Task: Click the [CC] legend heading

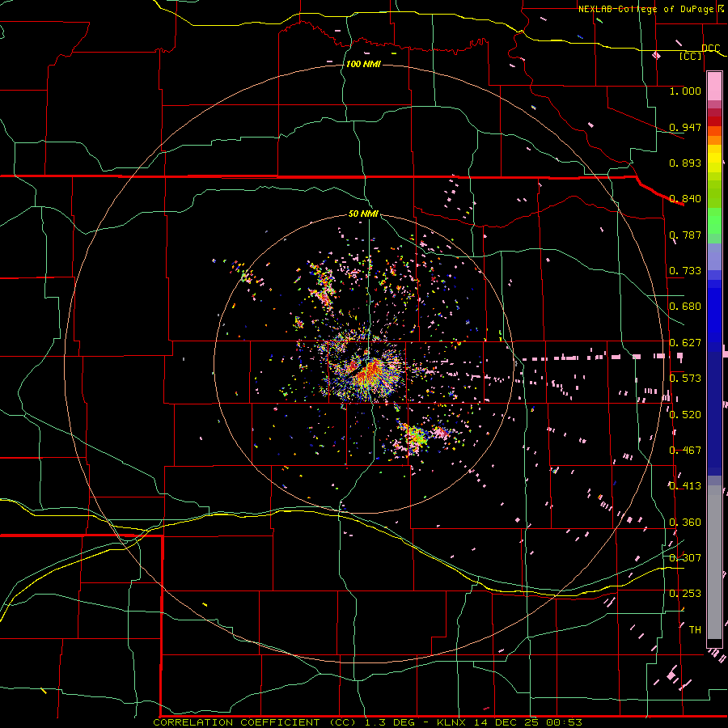Action: point(691,56)
